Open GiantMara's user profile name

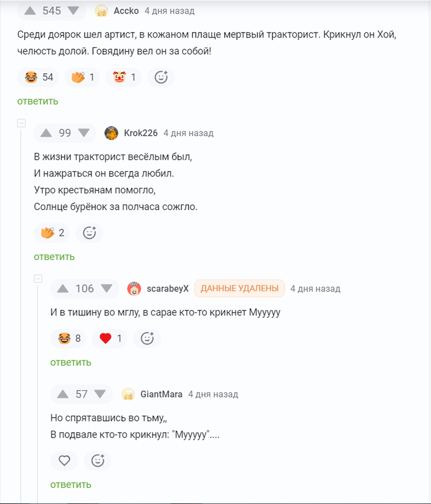click(x=161, y=394)
